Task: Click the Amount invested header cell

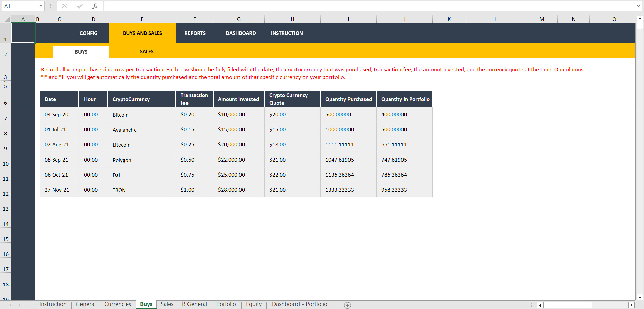Action: click(x=239, y=99)
